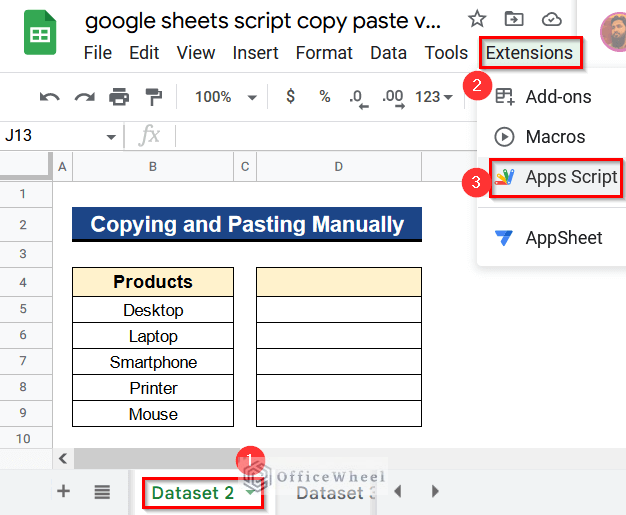
Task: Add a new sheet
Action: [x=64, y=491]
